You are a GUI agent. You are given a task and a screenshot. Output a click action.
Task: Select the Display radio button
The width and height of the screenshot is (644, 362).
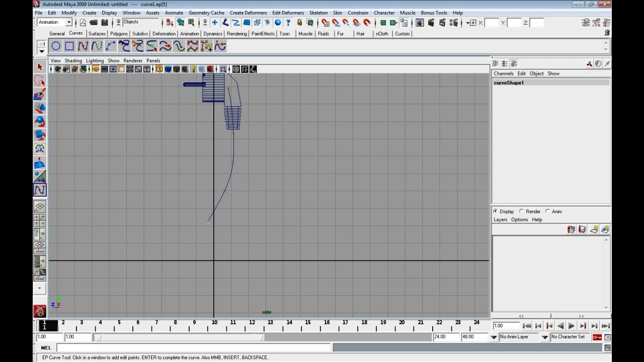(x=496, y=211)
